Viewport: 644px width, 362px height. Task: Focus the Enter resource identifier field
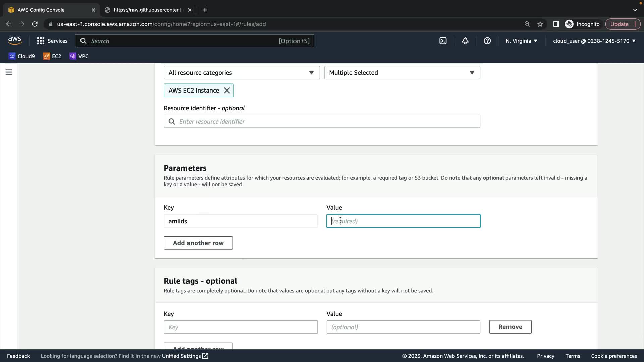[x=327, y=121]
